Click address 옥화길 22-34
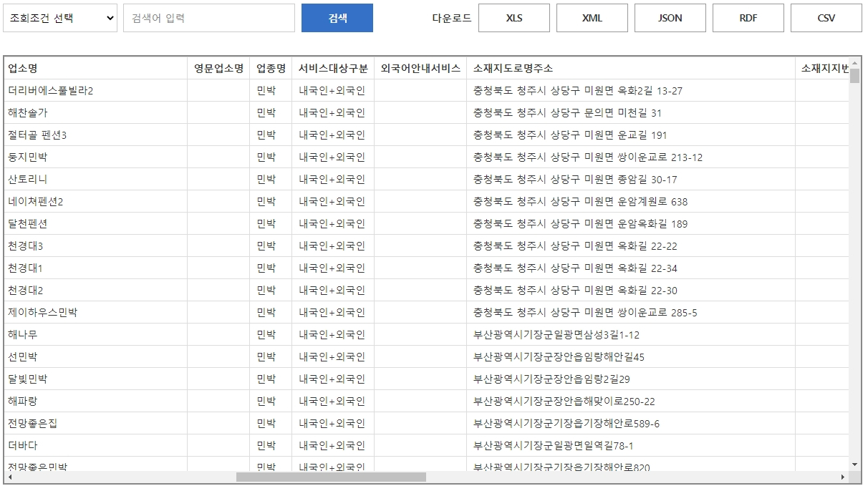Screen dimensions: 868x491 [647, 268]
